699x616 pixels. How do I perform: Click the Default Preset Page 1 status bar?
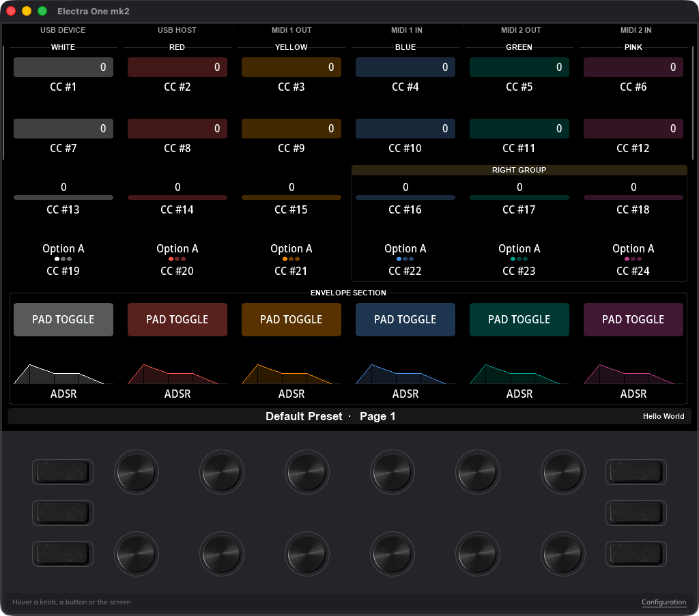(349, 416)
